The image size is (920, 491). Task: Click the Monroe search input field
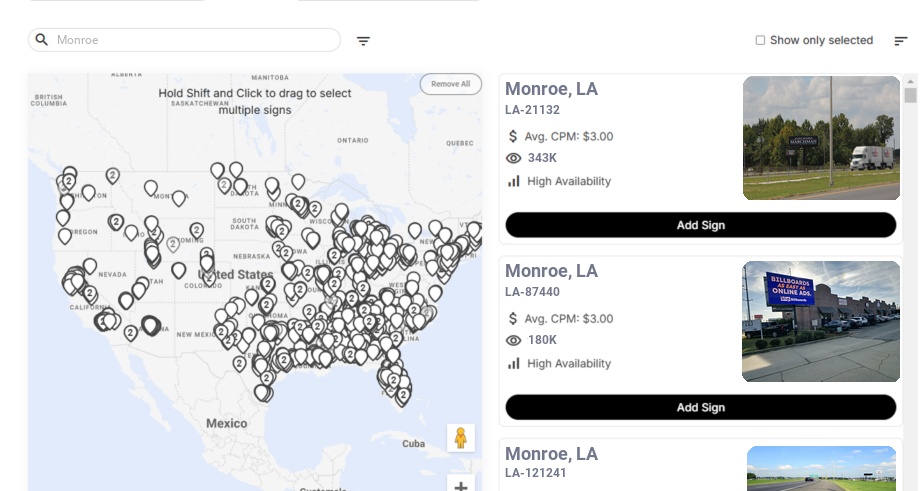click(195, 40)
